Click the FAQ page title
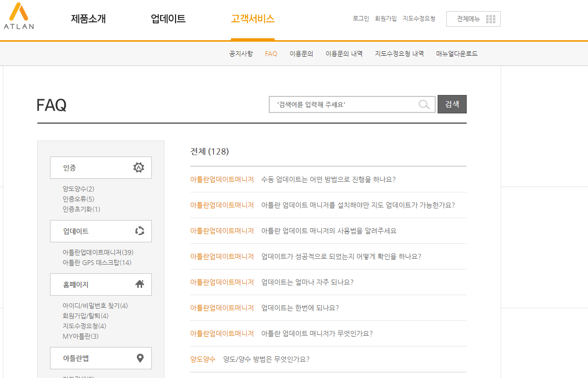The image size is (588, 378). pyautogui.click(x=51, y=105)
